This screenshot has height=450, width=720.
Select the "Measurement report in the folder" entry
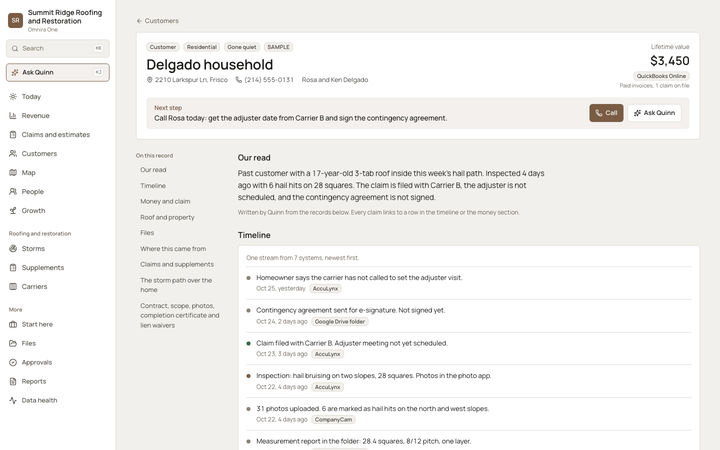coord(469,441)
